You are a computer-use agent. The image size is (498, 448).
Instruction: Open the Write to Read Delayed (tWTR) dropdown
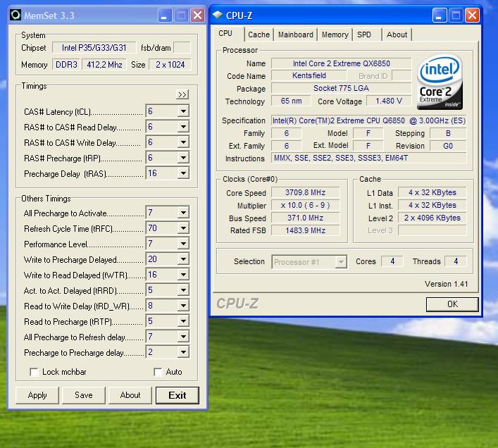[x=183, y=275]
